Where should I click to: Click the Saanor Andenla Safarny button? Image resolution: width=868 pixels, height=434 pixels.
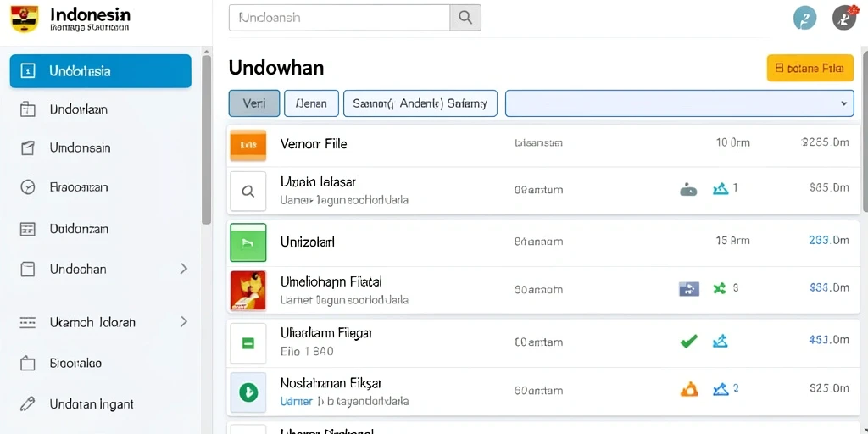(x=420, y=103)
